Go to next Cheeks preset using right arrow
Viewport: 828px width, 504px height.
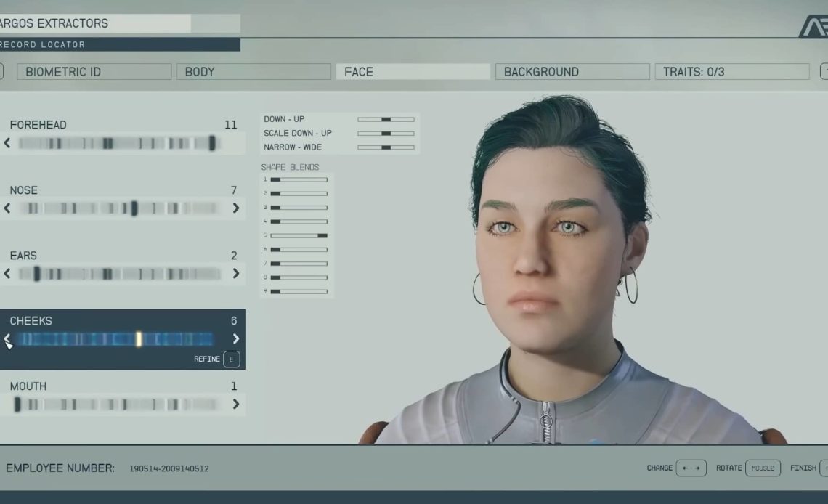(x=235, y=338)
